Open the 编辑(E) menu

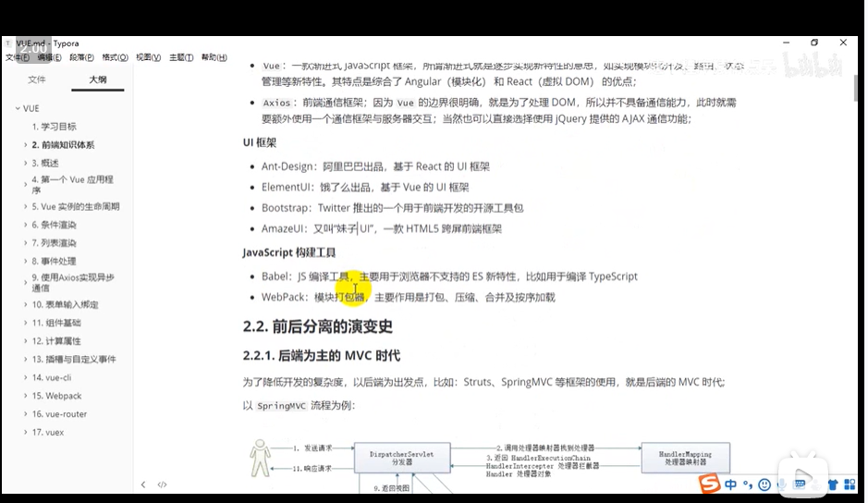49,57
